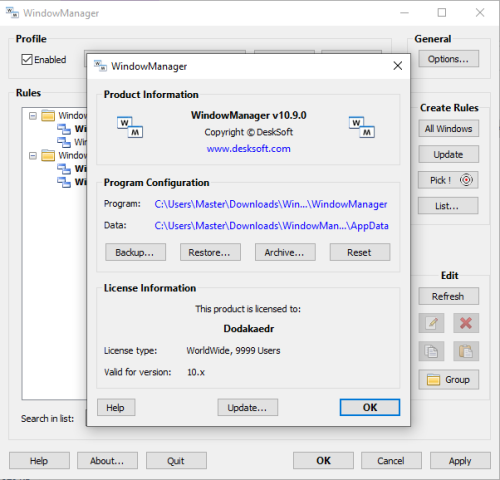The height and width of the screenshot is (480, 500).
Task: Click the Apply button
Action: click(460, 461)
